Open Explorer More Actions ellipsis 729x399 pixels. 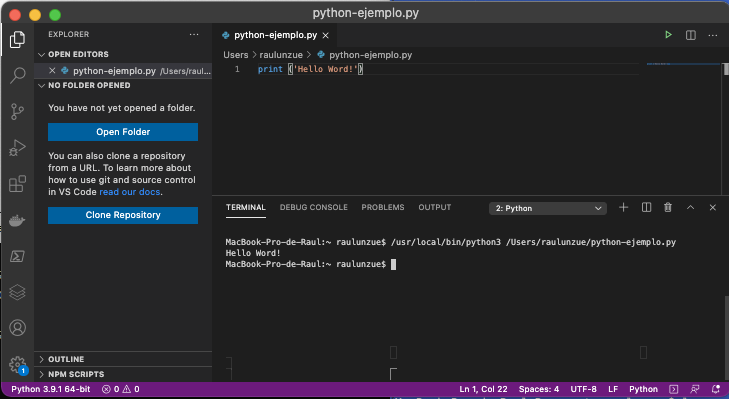(x=194, y=34)
